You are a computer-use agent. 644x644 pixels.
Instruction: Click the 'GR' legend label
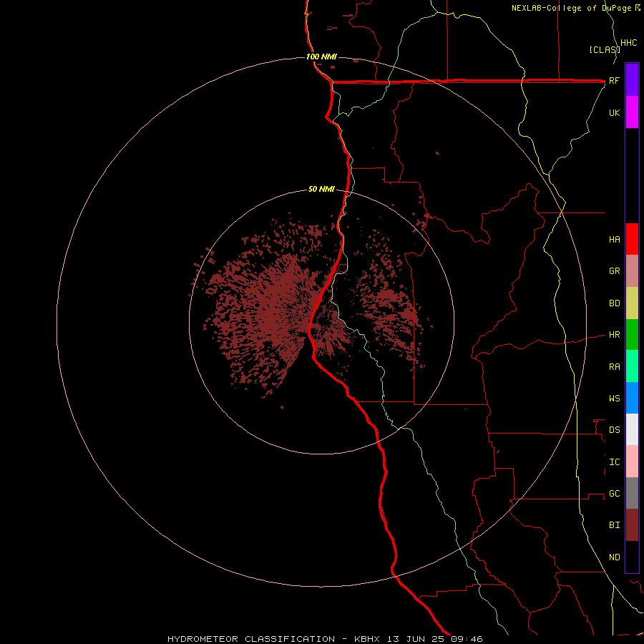point(614,271)
